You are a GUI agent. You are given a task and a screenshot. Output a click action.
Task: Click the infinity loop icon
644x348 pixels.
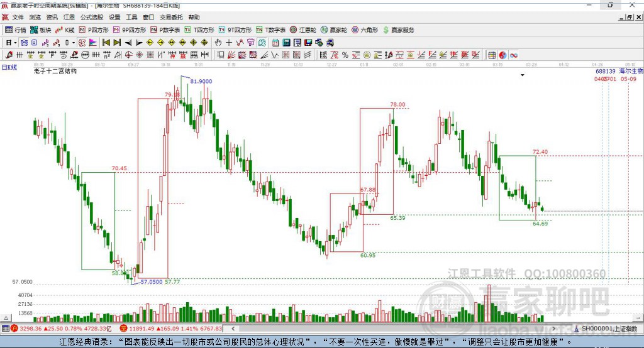[514, 55]
